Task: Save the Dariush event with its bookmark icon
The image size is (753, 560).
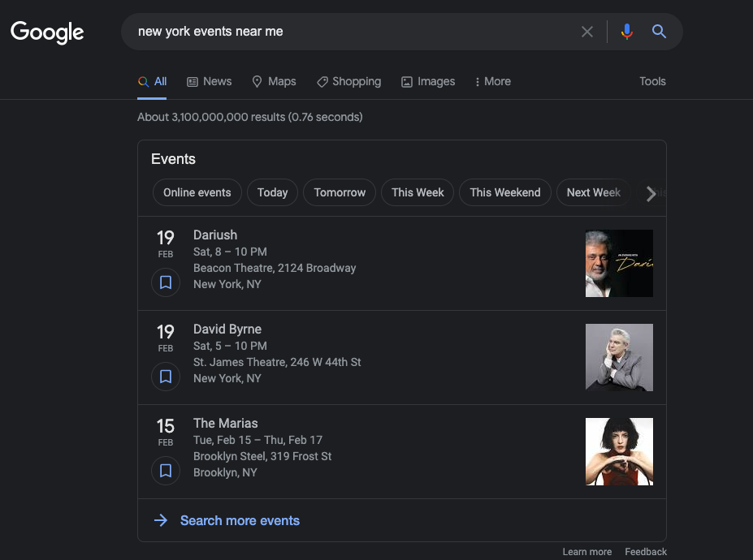Action: pos(166,282)
